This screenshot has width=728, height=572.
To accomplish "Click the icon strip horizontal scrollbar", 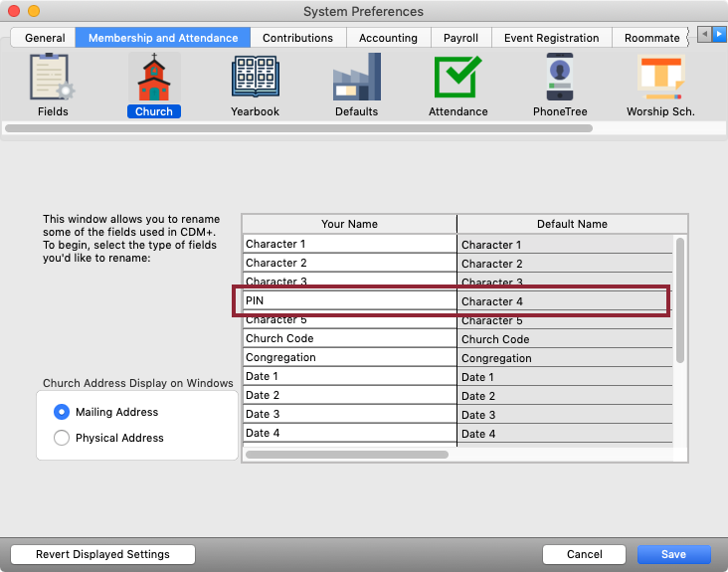I will [298, 128].
